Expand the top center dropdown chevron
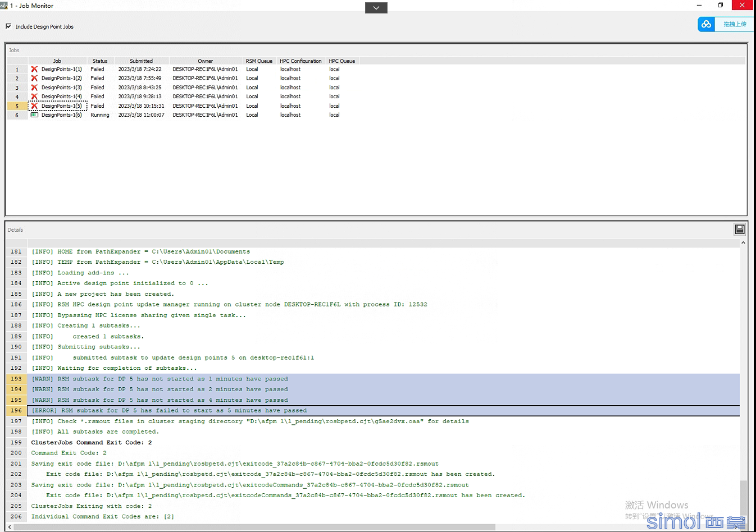 coord(376,8)
